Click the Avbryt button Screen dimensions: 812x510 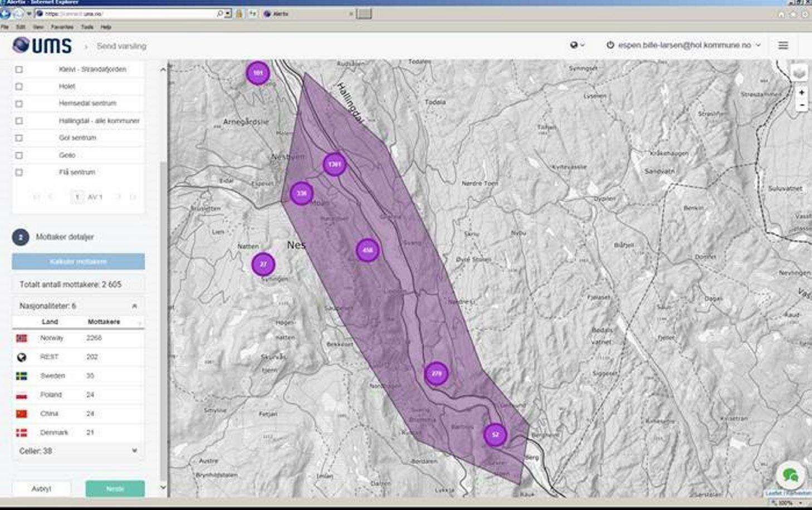point(41,489)
